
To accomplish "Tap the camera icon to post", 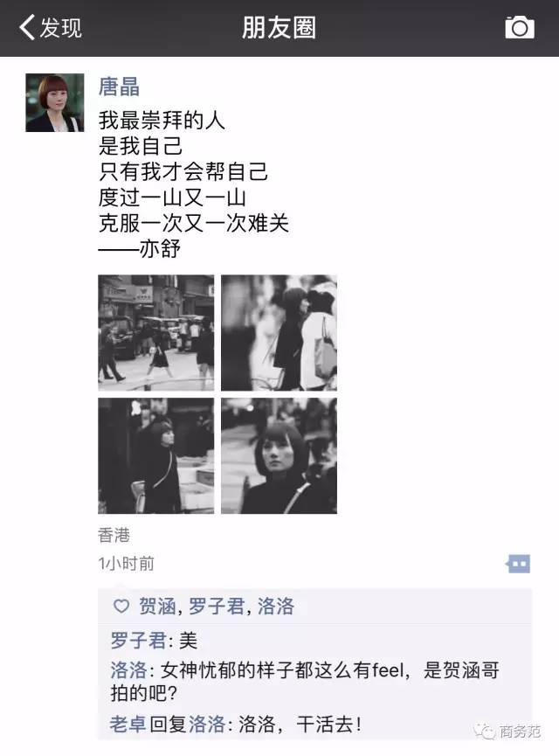I will coord(520,27).
